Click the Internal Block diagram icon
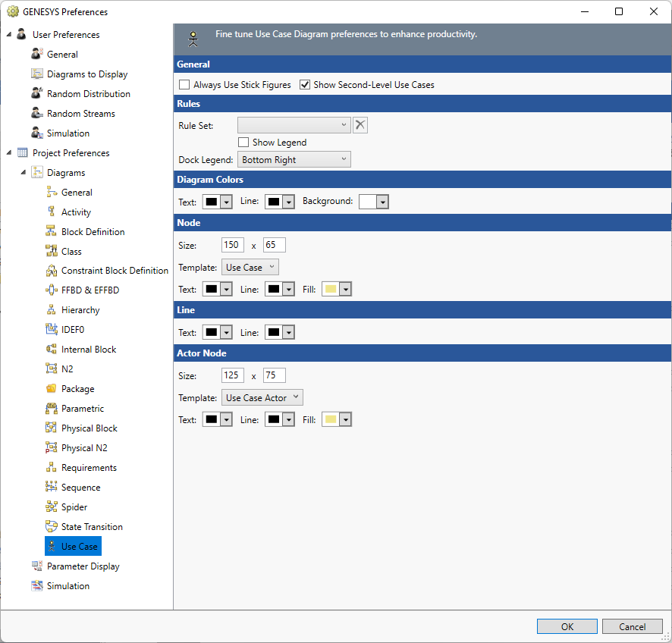This screenshot has width=672, height=643. click(52, 349)
